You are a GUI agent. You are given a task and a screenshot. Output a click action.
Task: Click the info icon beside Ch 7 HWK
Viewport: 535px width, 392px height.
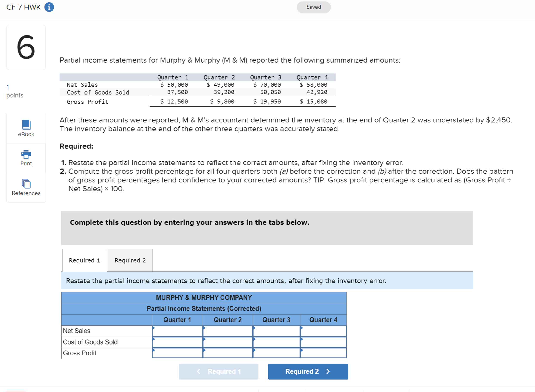[x=49, y=7]
